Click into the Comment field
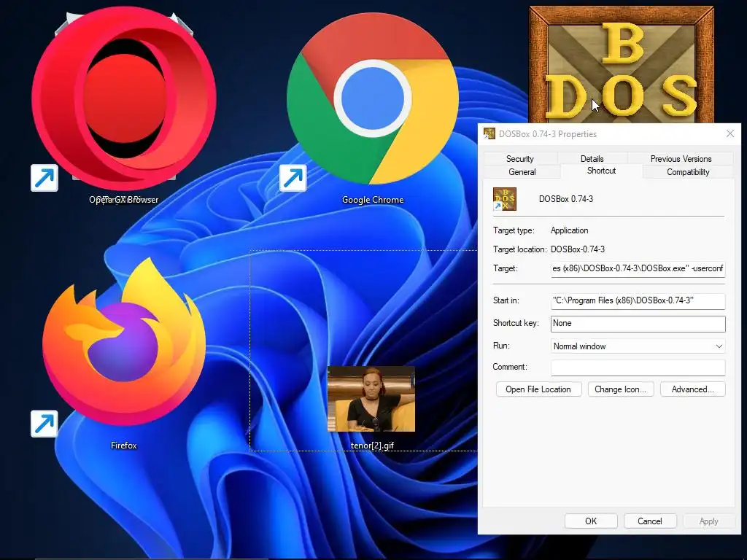Viewport: 747px width, 560px height. tap(638, 367)
